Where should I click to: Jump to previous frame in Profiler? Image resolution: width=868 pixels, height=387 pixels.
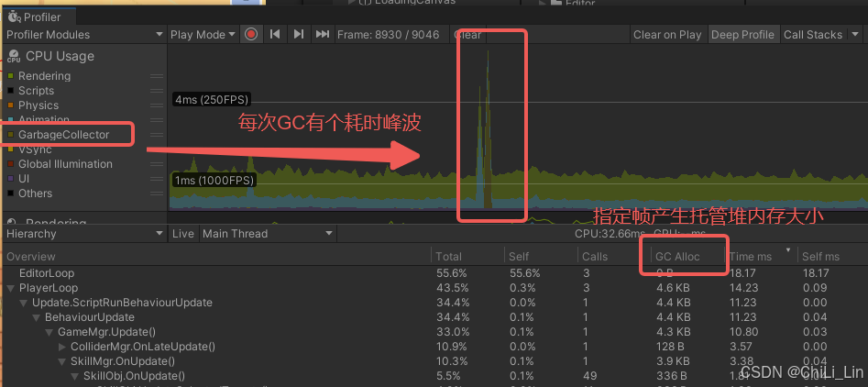point(275,34)
